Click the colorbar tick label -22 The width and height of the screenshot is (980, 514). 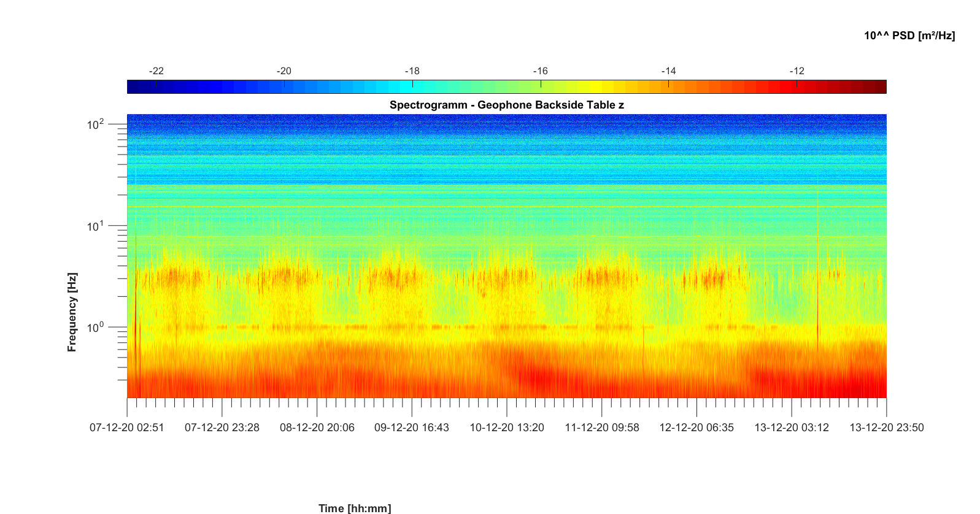click(x=156, y=71)
